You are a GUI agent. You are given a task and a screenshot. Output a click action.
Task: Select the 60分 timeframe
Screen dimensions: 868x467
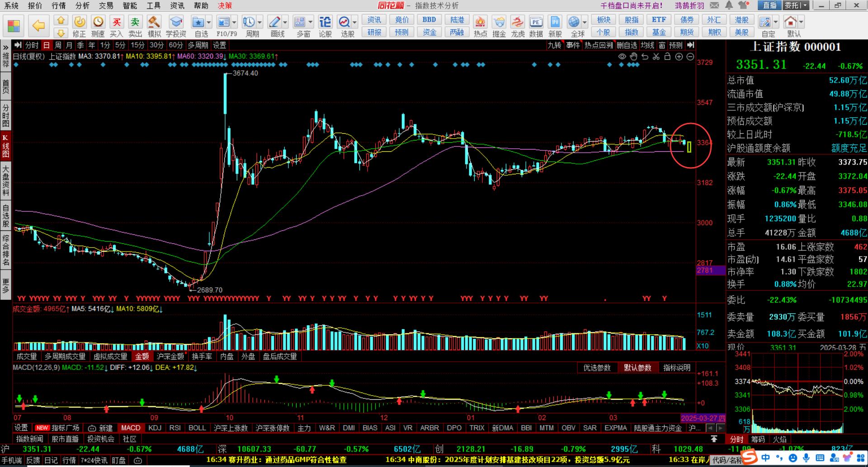tap(175, 45)
